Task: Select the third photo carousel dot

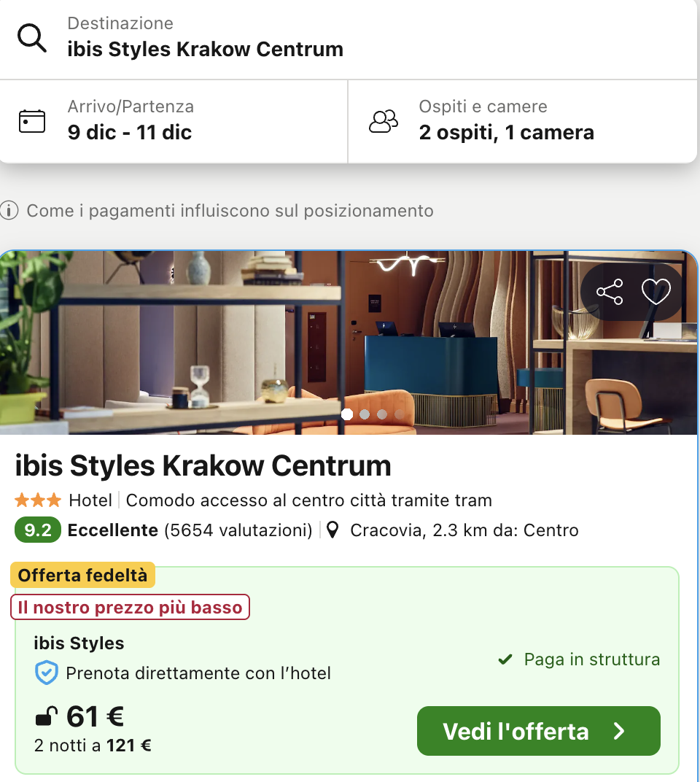Action: 382,414
